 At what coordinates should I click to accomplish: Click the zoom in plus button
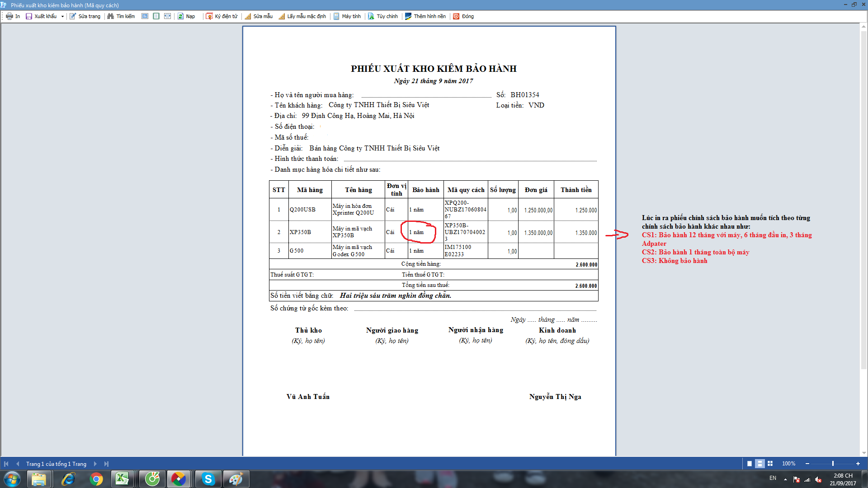858,464
